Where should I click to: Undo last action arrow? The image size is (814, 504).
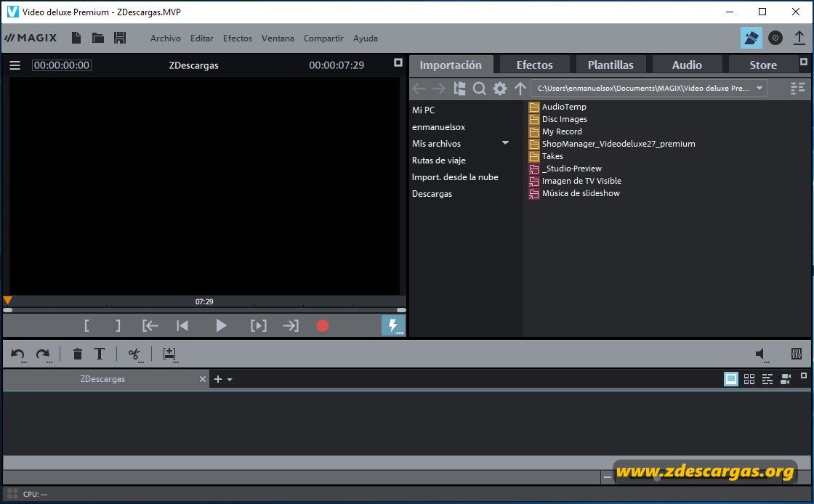pos(17,354)
